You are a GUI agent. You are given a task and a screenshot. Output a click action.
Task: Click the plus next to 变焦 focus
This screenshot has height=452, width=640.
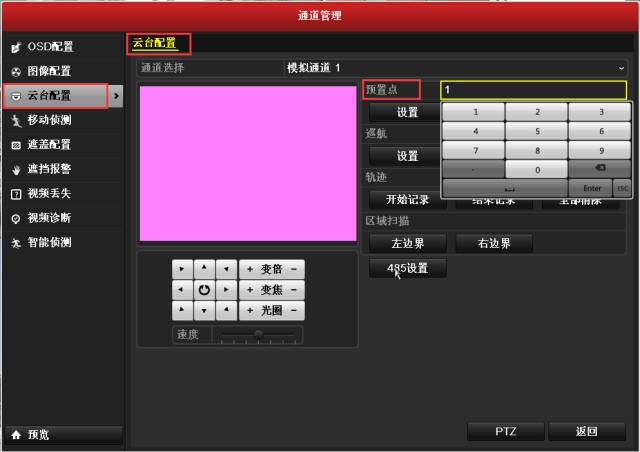249,290
